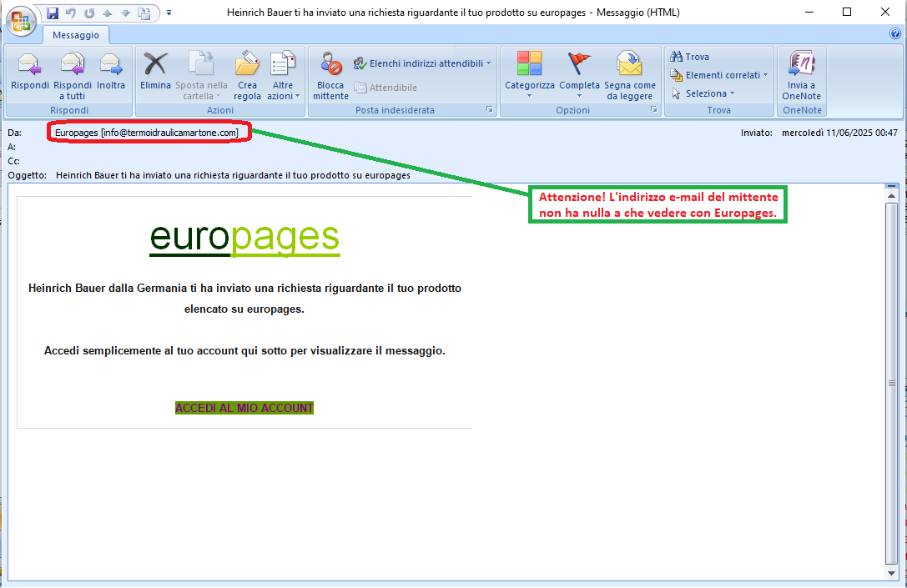
Task: Click the vertical scrollbar thumb
Action: coord(891,384)
